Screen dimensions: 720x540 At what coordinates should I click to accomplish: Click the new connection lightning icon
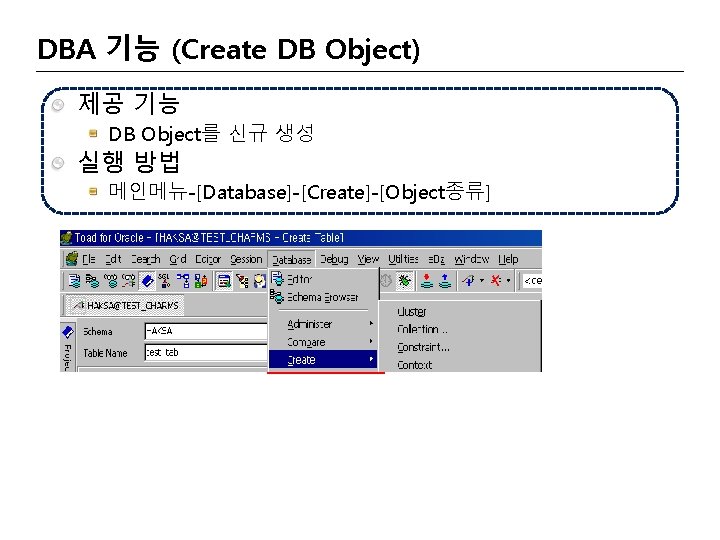click(x=468, y=280)
